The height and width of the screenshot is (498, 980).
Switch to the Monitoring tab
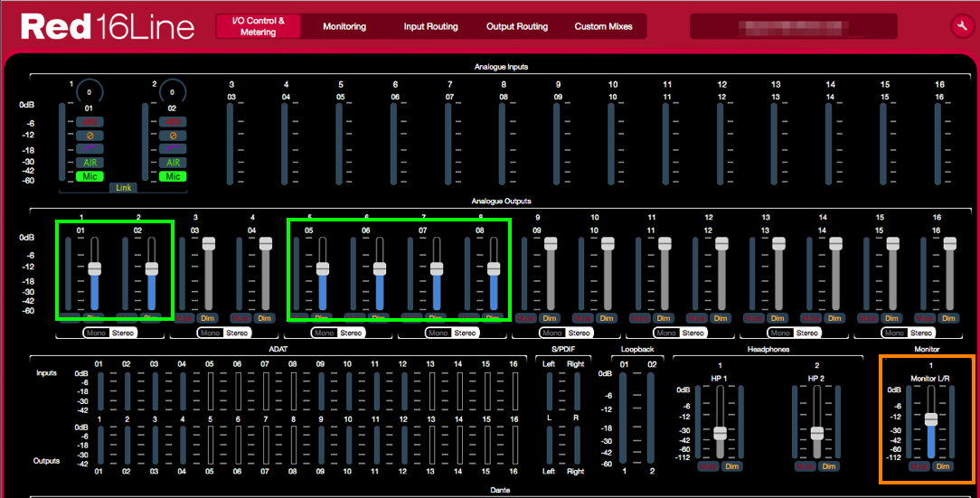point(344,26)
